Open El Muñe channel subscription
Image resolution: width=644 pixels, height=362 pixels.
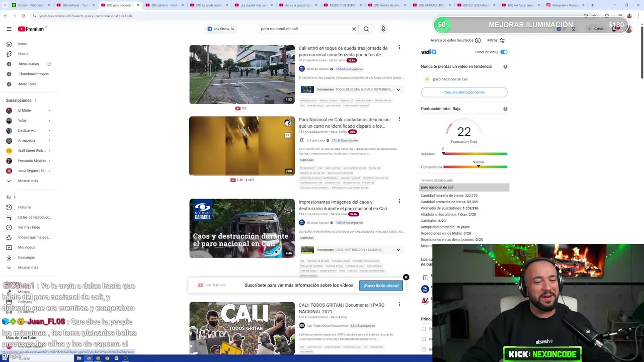tap(24, 110)
